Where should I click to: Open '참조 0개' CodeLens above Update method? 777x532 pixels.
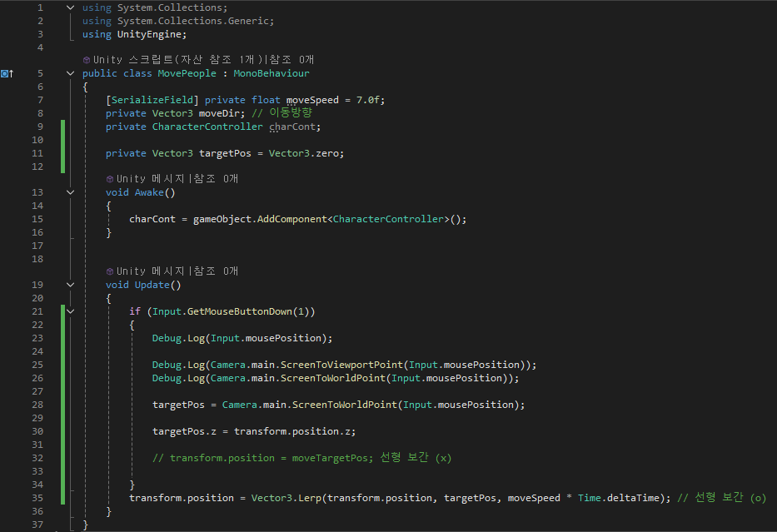click(216, 271)
